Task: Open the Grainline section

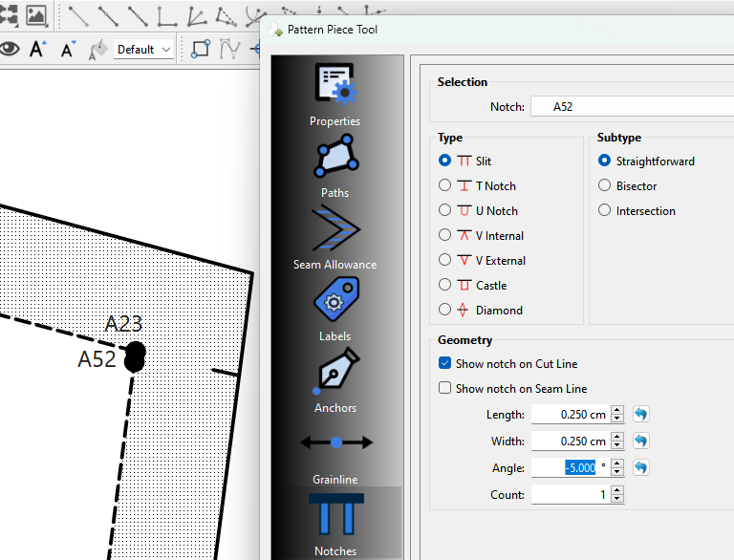Action: [x=335, y=452]
